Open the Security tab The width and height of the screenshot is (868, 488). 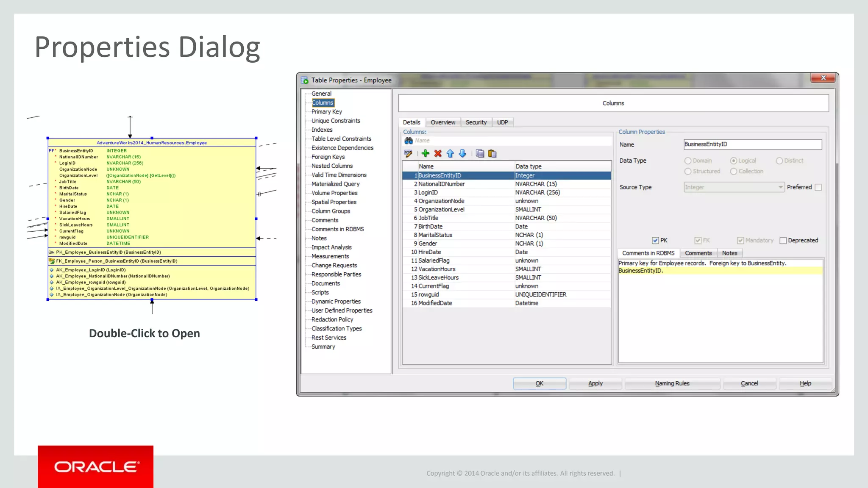point(476,122)
